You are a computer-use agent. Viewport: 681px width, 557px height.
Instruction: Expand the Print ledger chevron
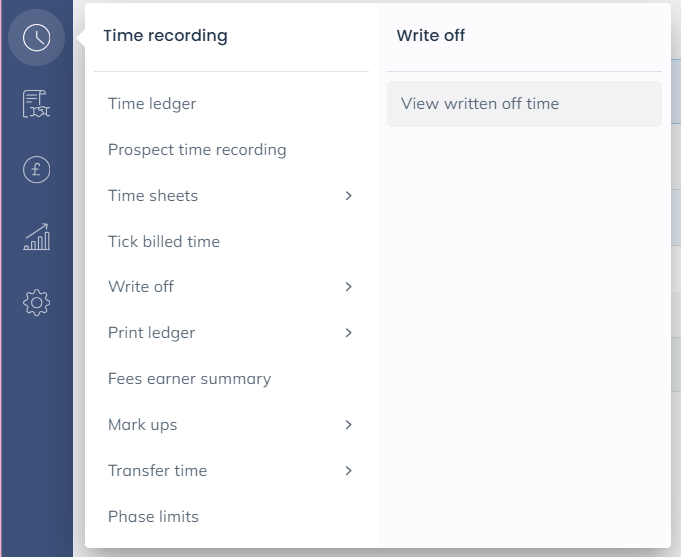point(348,333)
